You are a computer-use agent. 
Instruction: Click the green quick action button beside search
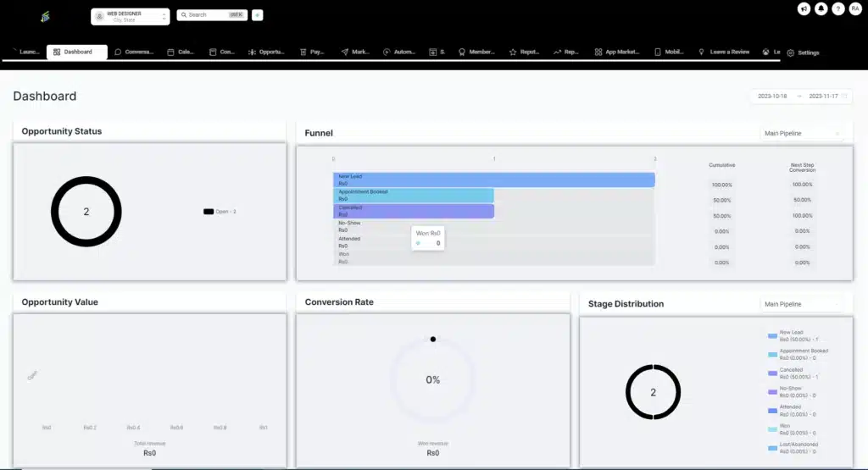pos(258,15)
